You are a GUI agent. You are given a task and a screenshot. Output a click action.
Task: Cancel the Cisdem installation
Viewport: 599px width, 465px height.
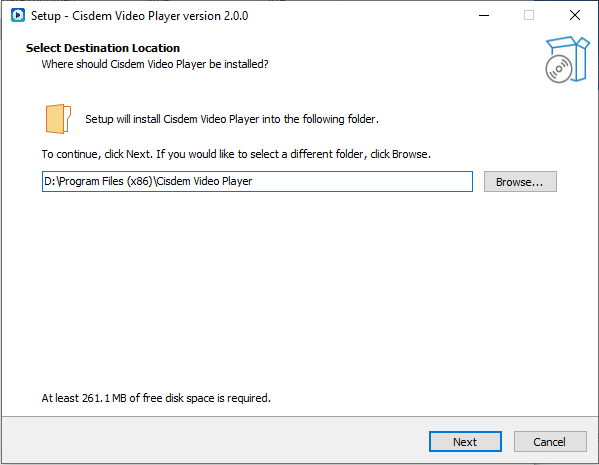tap(550, 442)
